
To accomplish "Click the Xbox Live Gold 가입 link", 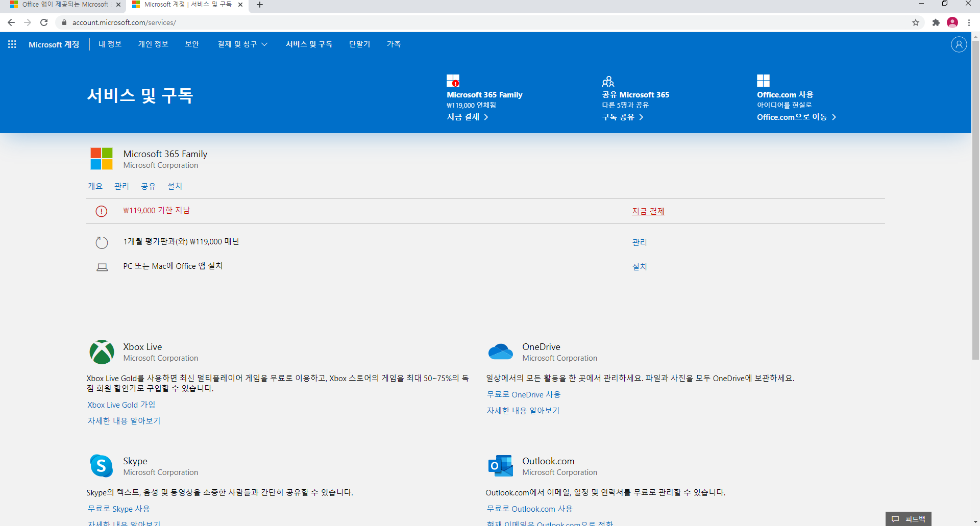I will pyautogui.click(x=121, y=405).
